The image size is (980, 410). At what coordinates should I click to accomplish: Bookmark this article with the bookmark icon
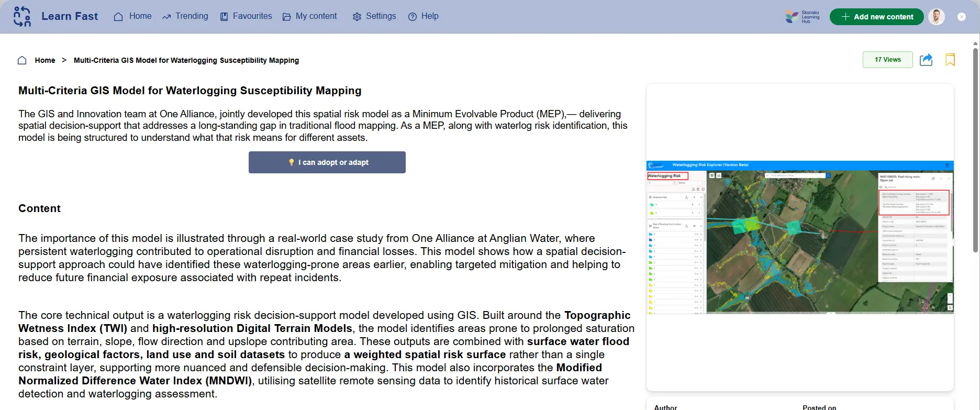pyautogui.click(x=950, y=60)
